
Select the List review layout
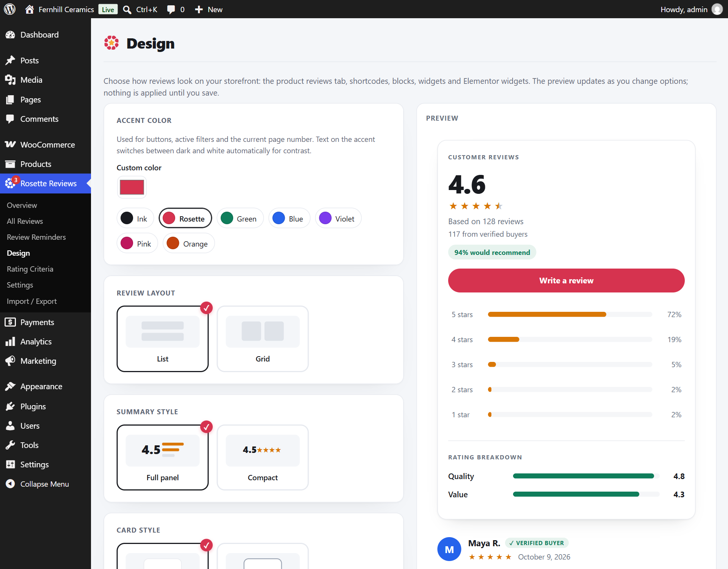point(163,339)
